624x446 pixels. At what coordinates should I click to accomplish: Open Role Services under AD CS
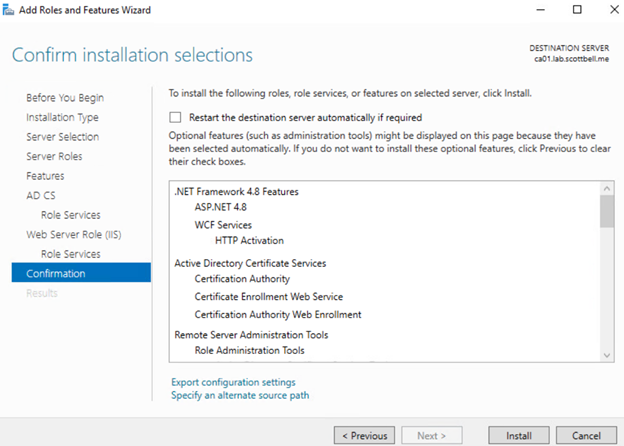coord(70,215)
